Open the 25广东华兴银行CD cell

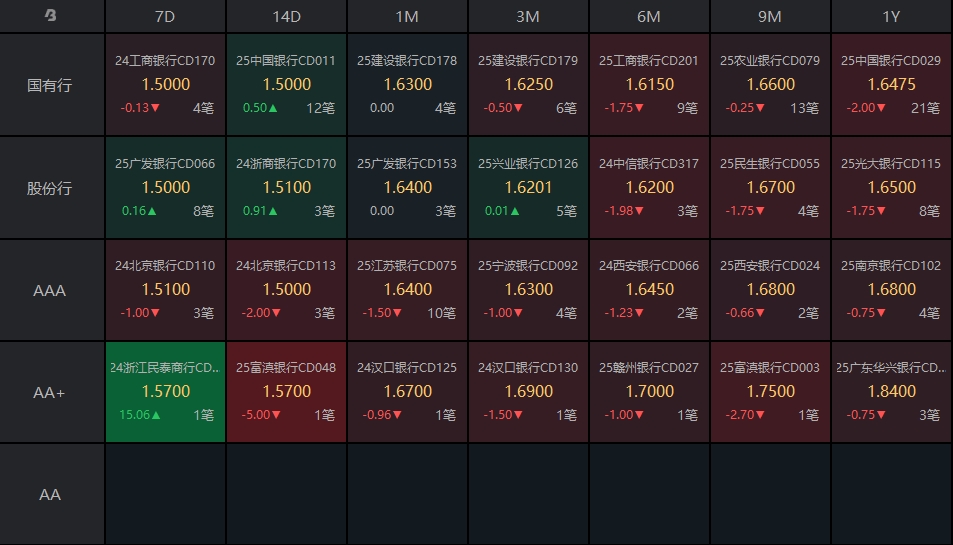tap(891, 392)
